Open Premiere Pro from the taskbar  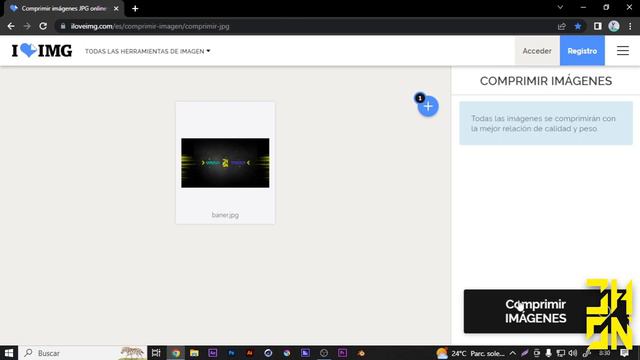[342, 353]
